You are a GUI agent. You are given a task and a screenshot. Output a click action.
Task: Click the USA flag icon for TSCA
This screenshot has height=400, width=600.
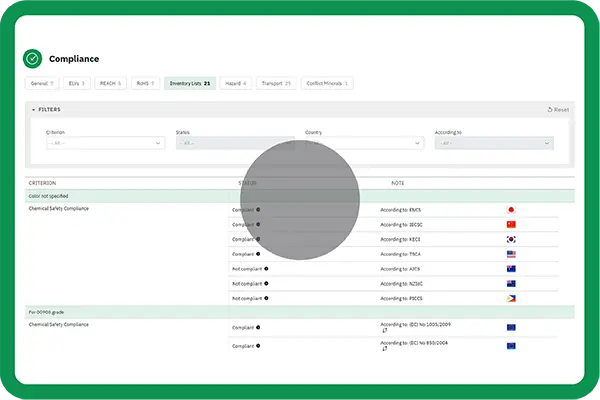point(511,254)
